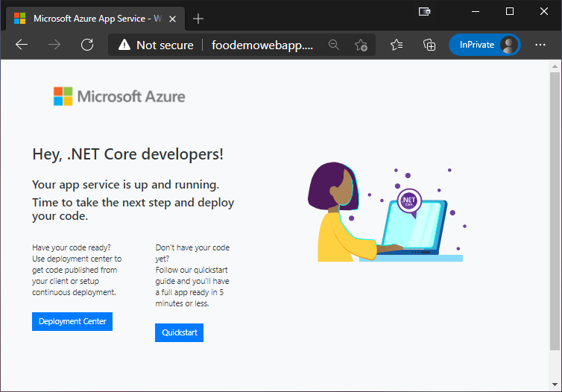The height and width of the screenshot is (392, 562).
Task: Go back using the browser back arrow
Action: [22, 45]
